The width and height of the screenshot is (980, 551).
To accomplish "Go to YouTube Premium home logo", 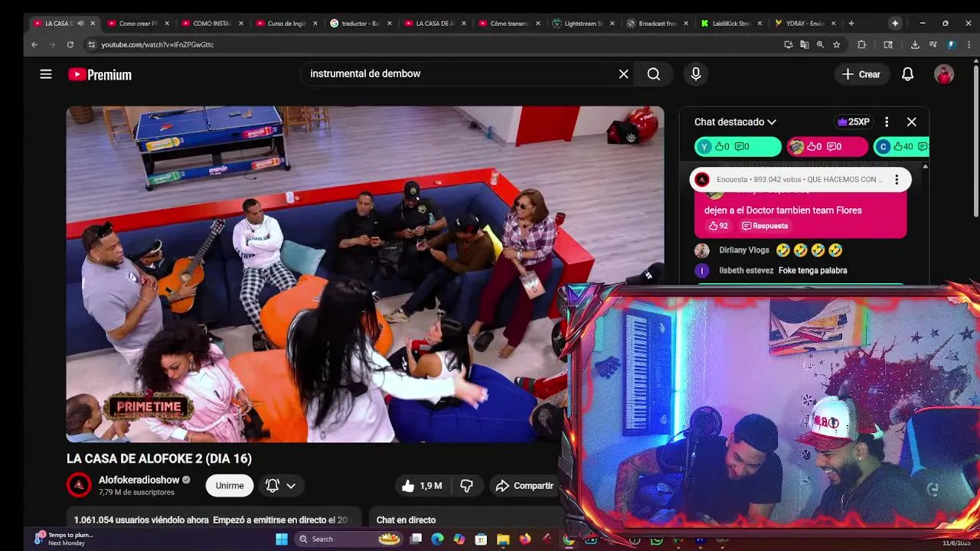I will pyautogui.click(x=100, y=74).
